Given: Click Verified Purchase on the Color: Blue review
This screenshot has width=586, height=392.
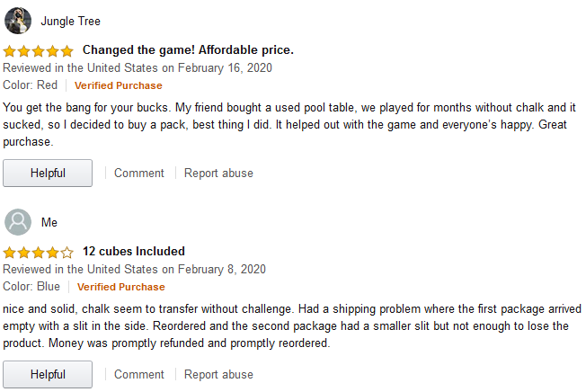Looking at the screenshot, I should coord(120,287).
